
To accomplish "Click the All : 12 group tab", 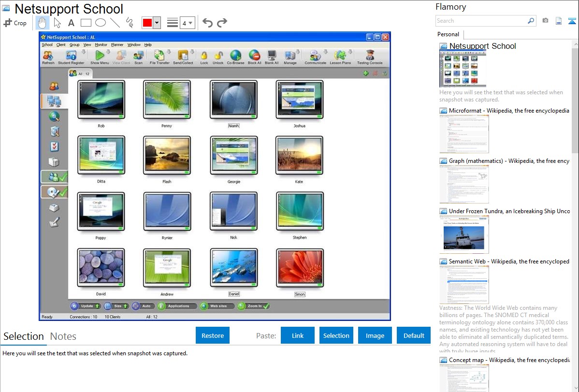I will (x=80, y=73).
